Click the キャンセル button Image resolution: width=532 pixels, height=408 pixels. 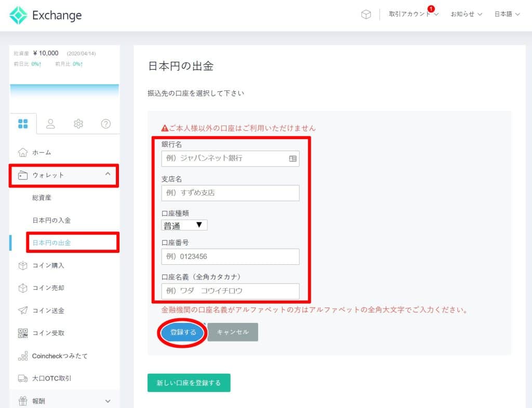pos(233,332)
